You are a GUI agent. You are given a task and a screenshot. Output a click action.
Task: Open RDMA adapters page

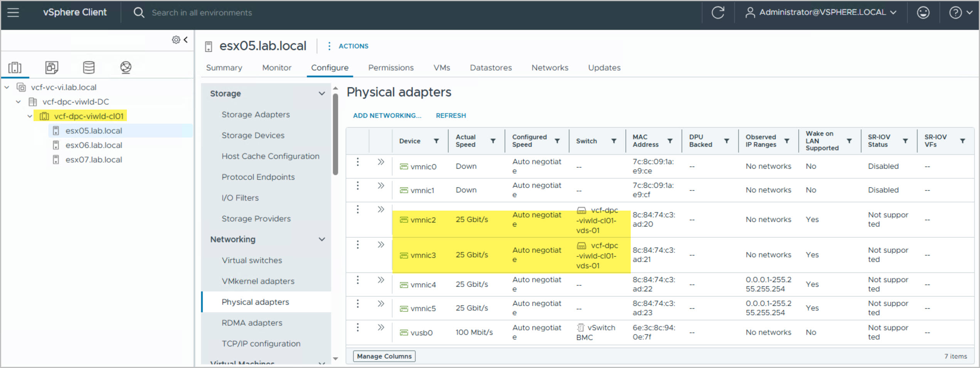pos(252,323)
